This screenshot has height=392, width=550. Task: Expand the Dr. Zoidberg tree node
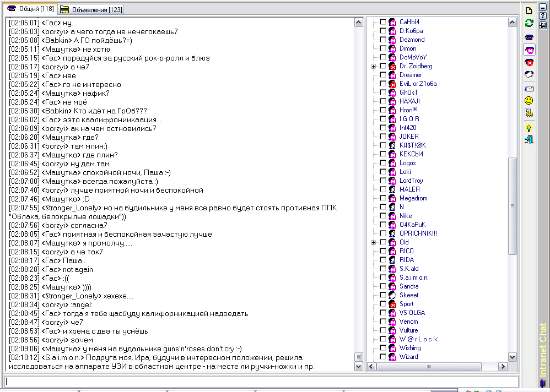click(x=374, y=66)
